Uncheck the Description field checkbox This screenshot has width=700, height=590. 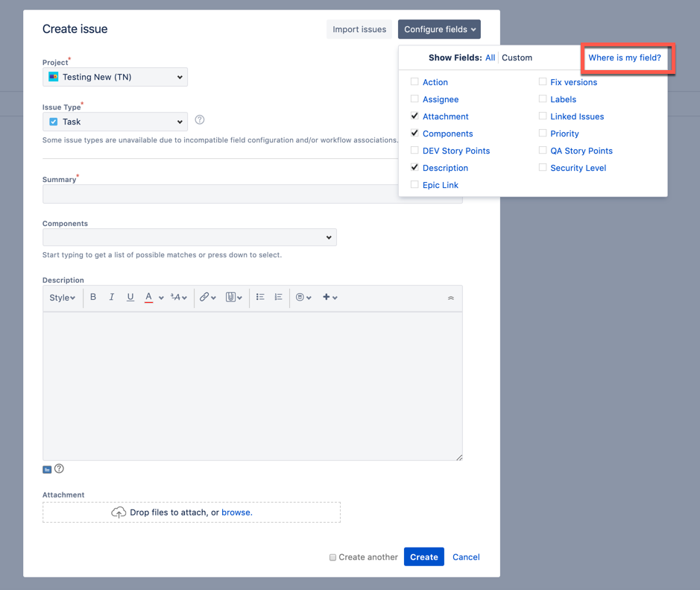point(414,167)
